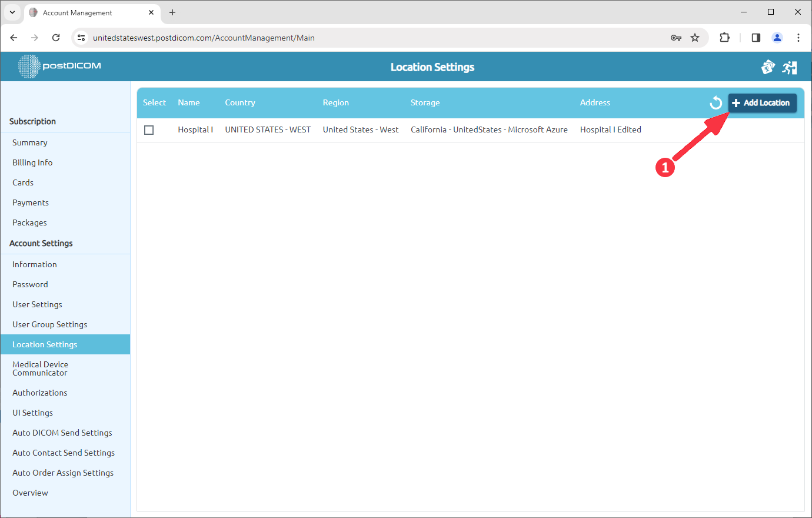Open the tab search chevron

click(12, 12)
